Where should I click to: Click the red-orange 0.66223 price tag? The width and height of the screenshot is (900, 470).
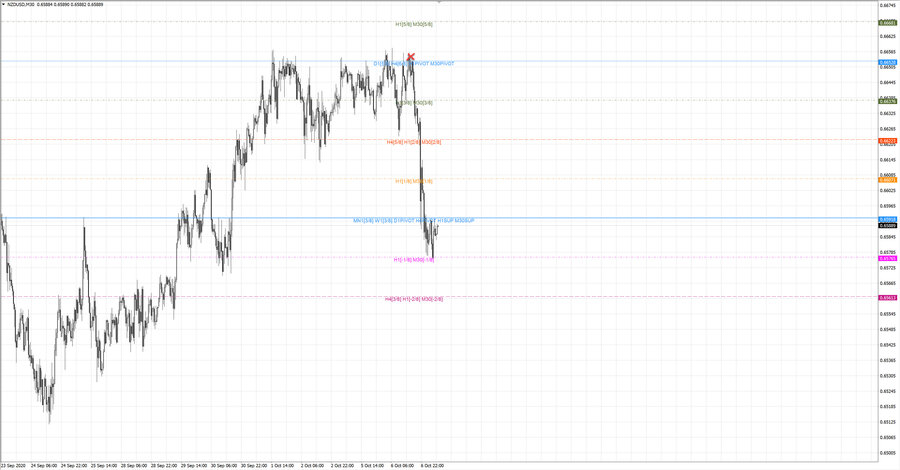coord(888,141)
